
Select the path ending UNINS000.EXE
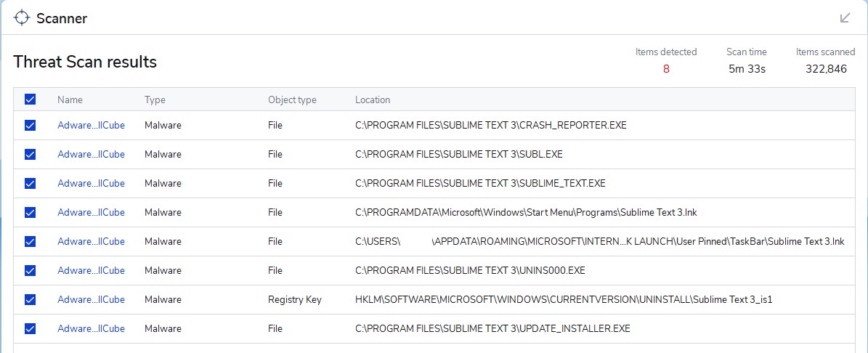pyautogui.click(x=470, y=270)
